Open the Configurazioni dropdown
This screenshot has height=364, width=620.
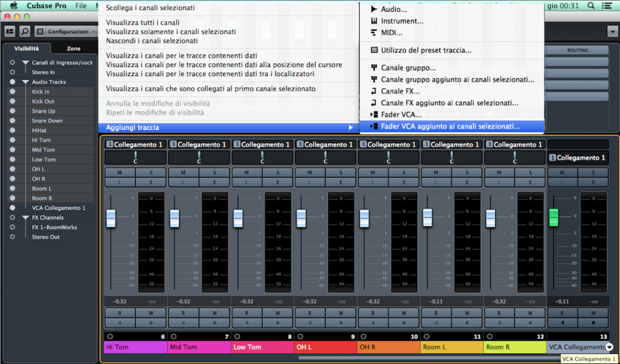tap(70, 31)
